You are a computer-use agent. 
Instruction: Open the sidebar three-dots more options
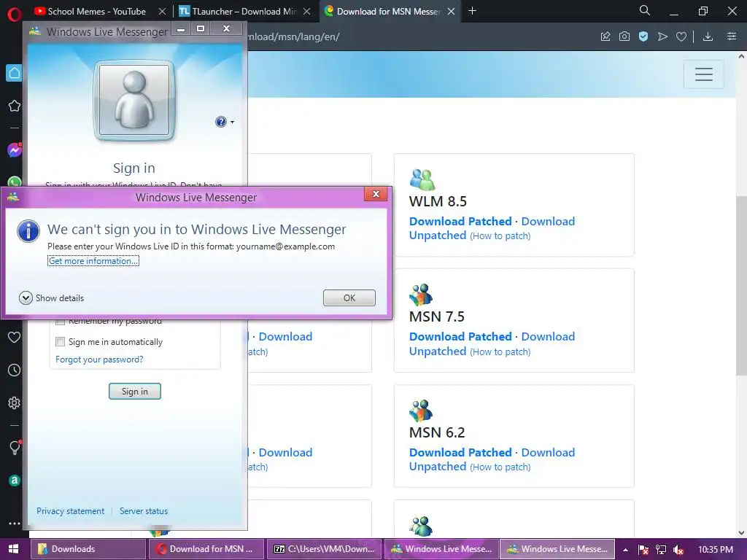point(15,524)
